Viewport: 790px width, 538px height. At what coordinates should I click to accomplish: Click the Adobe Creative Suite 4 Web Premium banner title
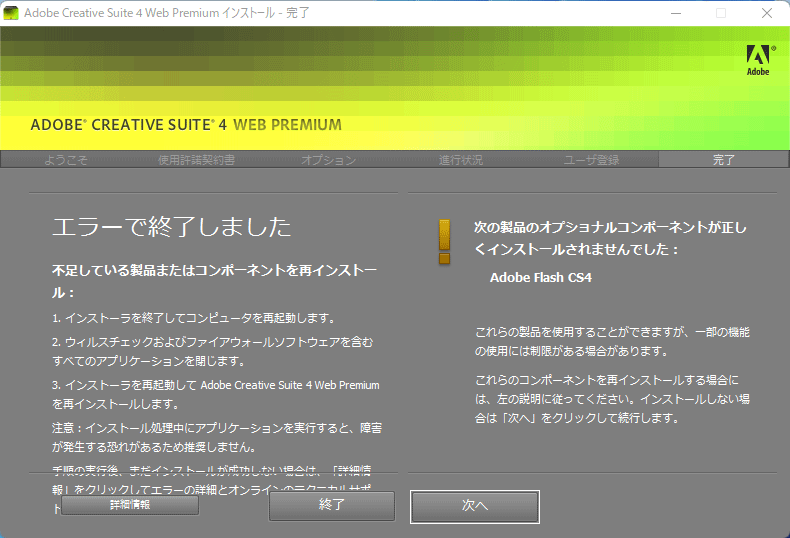[186, 124]
